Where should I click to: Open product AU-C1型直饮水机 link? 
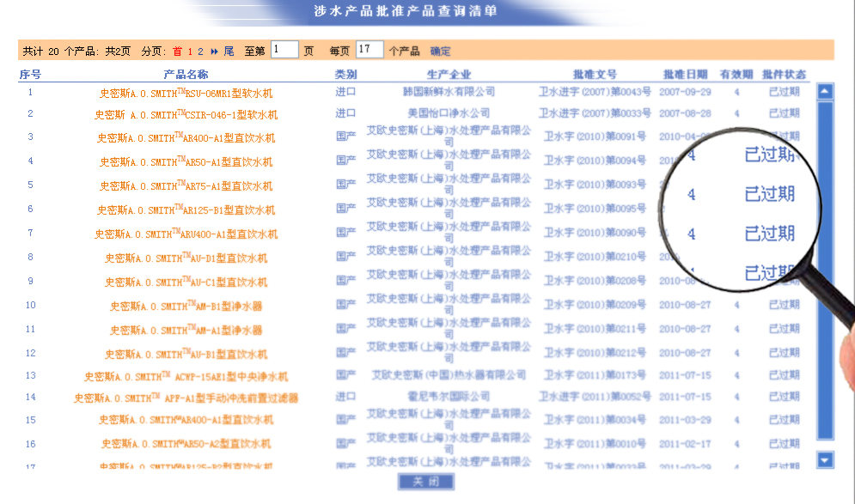186,282
